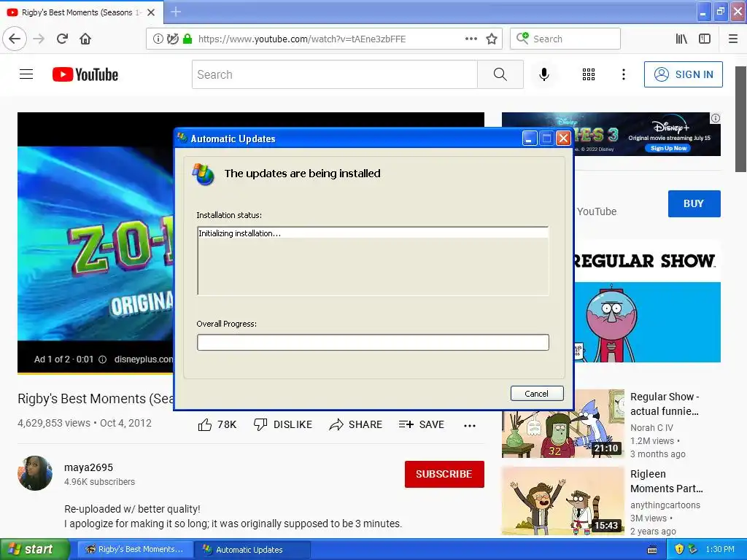Go to the browser Home icon

[x=85, y=39]
